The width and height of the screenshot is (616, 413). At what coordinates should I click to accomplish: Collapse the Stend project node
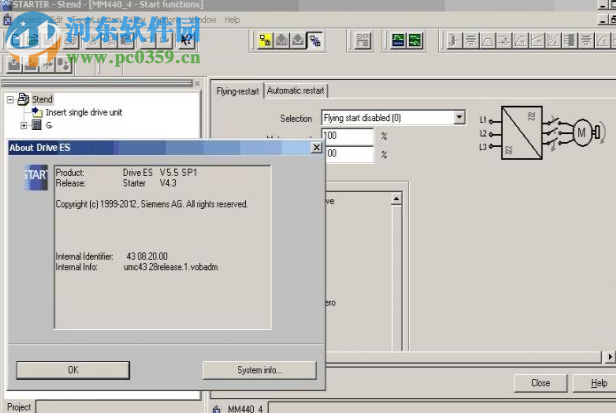point(11,99)
